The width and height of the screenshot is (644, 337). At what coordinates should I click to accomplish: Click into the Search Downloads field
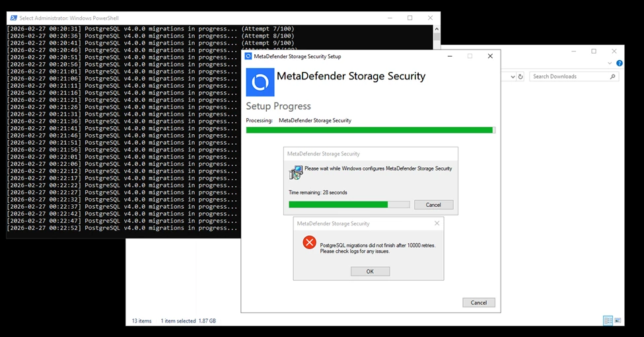pos(569,77)
